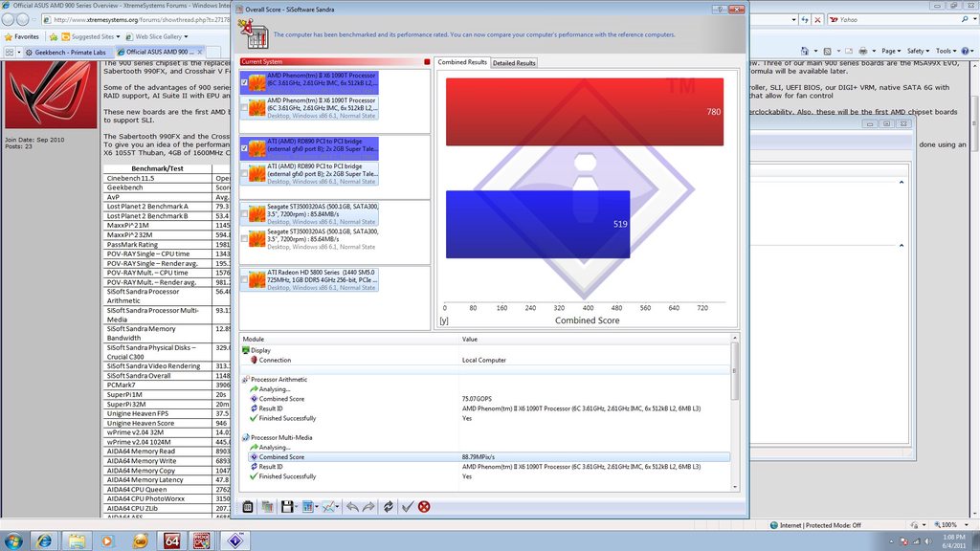
Task: Click the line graph options icon
Action: (328, 507)
